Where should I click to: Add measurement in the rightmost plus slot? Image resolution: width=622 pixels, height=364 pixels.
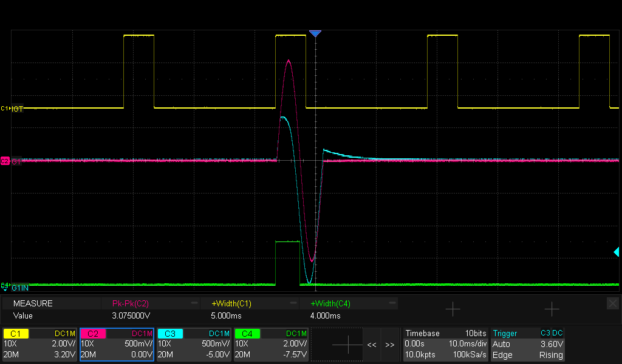pos(552,309)
